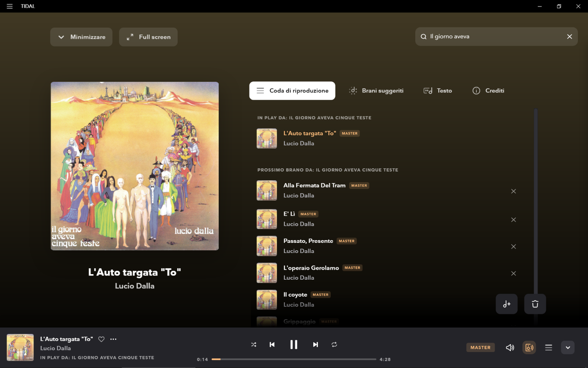Click the Il coyote track thumbnail

267,299
